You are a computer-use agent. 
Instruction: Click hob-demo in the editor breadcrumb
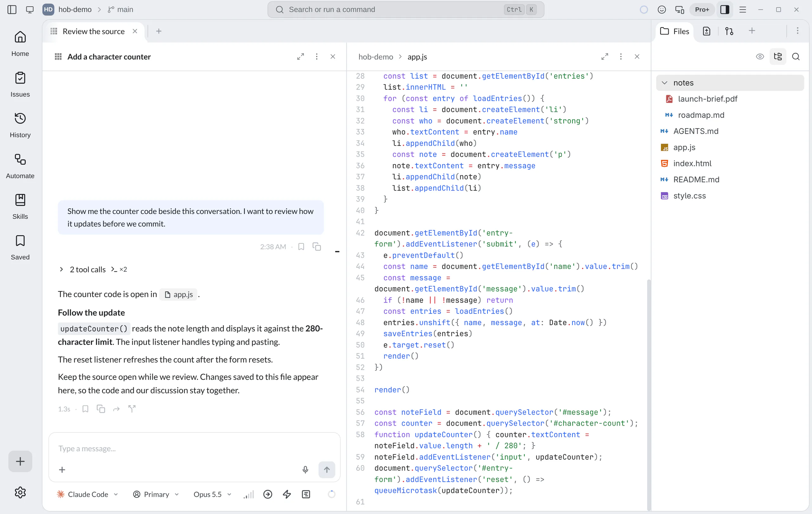tap(376, 57)
